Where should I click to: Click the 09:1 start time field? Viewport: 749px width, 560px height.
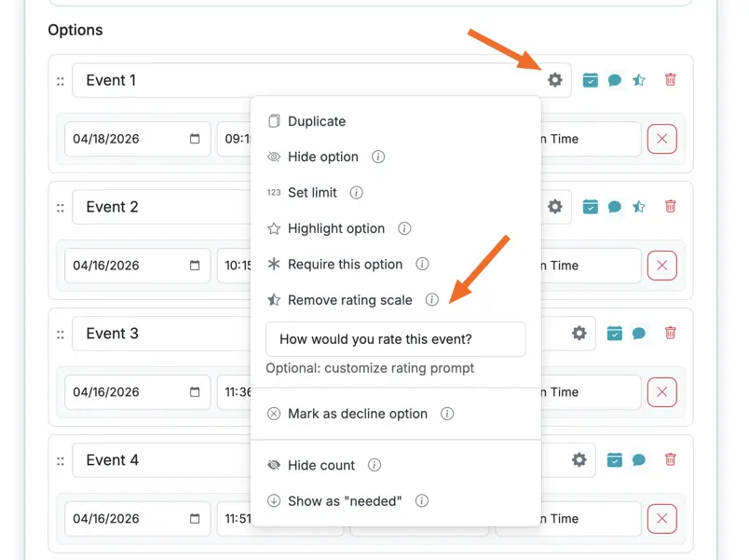coord(235,139)
